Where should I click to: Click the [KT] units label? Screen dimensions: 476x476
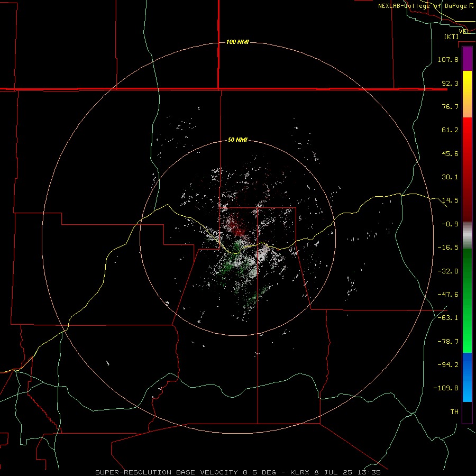[x=452, y=36]
